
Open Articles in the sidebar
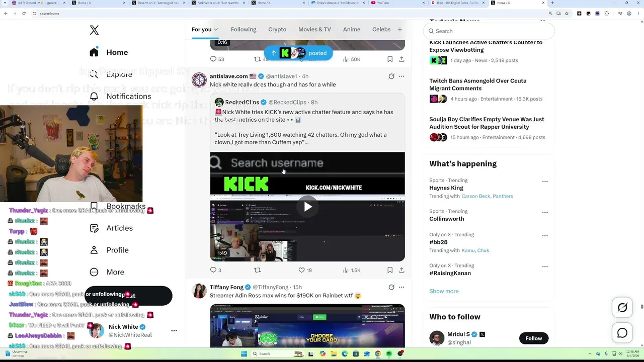click(111, 228)
